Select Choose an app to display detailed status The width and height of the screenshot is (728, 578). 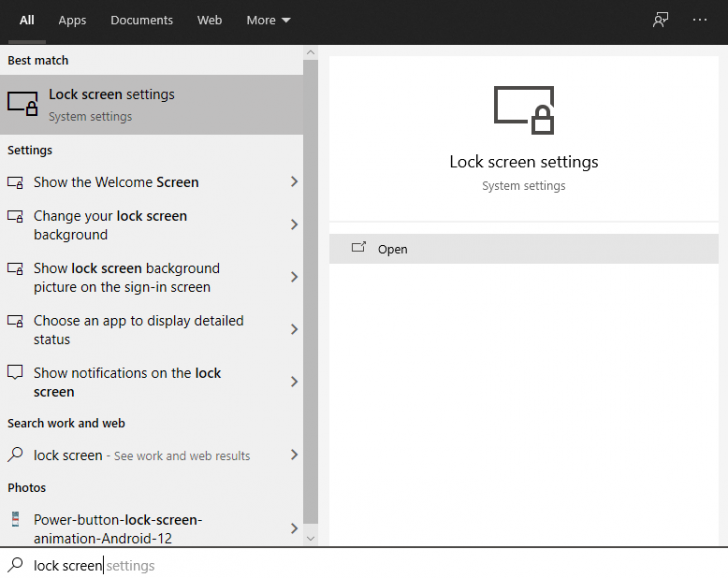click(x=151, y=330)
